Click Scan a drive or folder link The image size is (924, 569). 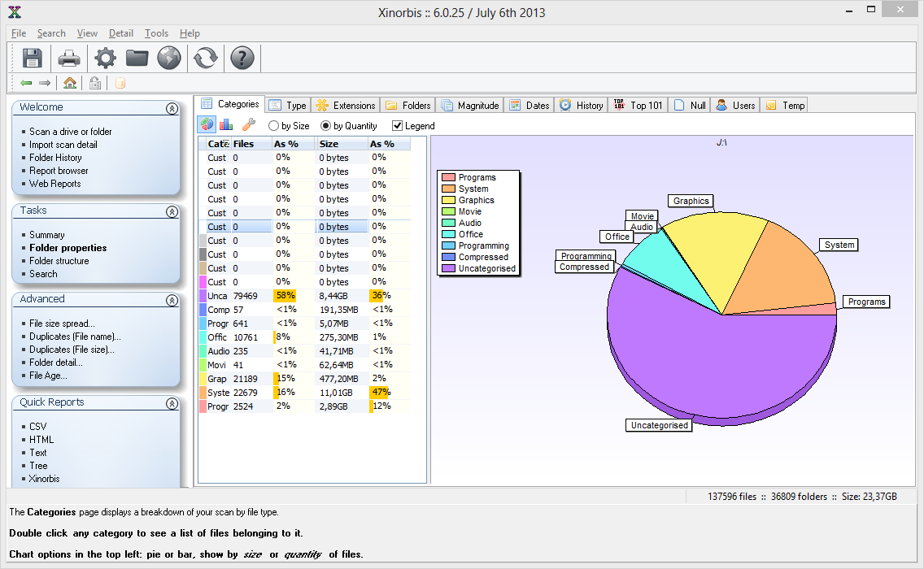coord(70,132)
